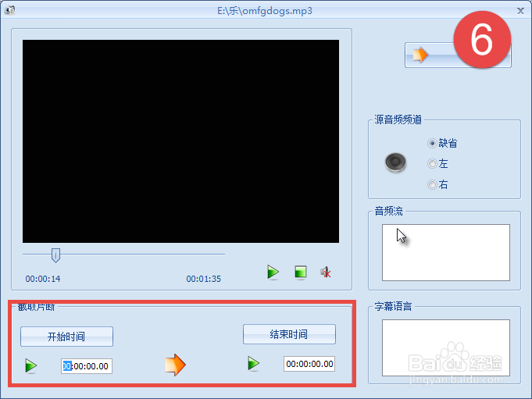Image resolution: width=532 pixels, height=399 pixels.
Task: Click the speaker icon in 源音频频道
Action: tap(395, 162)
